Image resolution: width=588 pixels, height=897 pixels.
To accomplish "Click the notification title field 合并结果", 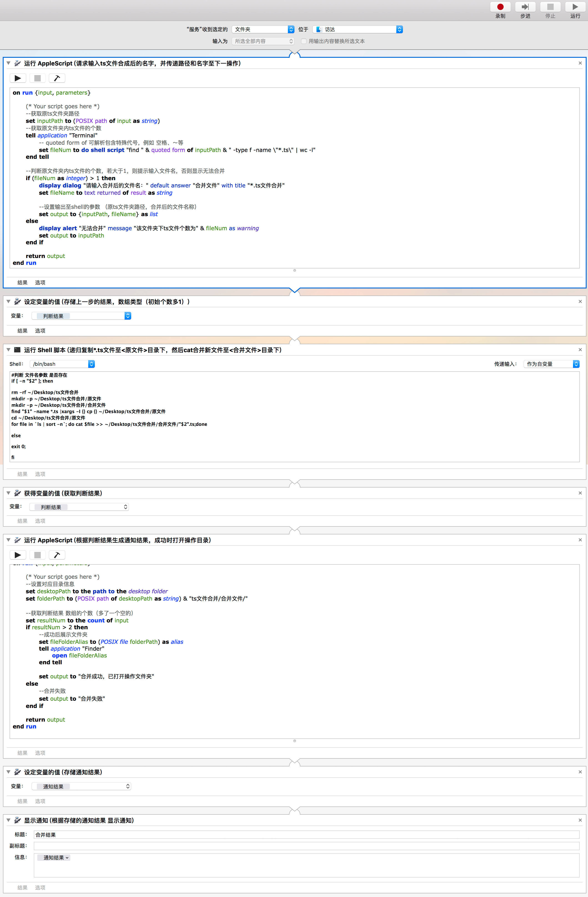I will point(306,835).
